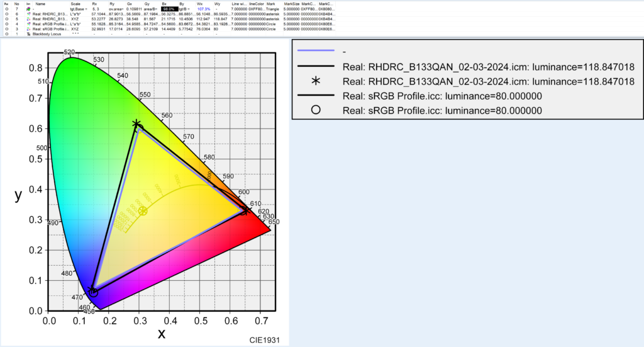Click the XYZ scale cell in row 5

75,19
